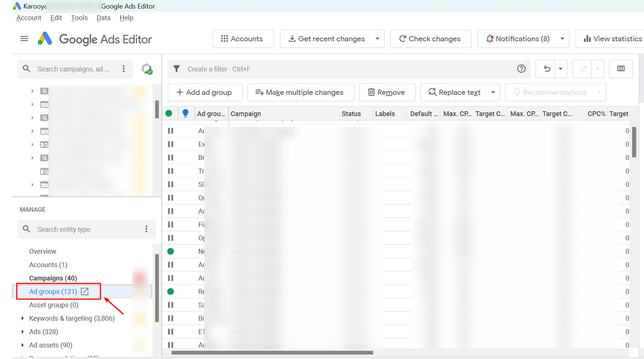The width and height of the screenshot is (644, 359).
Task: Click the lightbulb recommendations column header
Action: click(x=186, y=113)
